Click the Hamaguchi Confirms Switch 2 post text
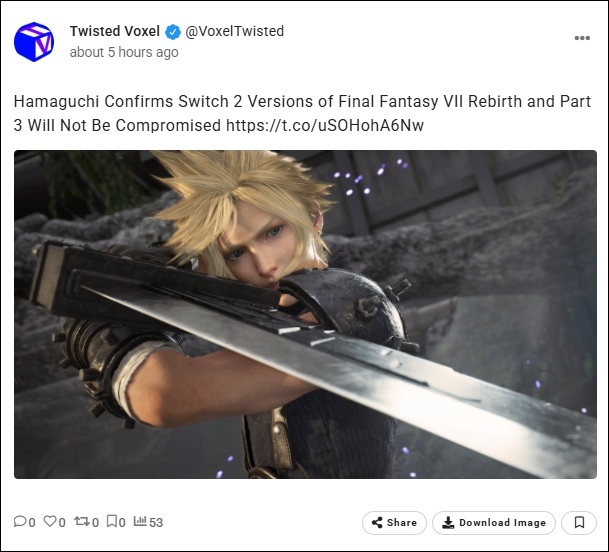The width and height of the screenshot is (609, 552). [302, 113]
